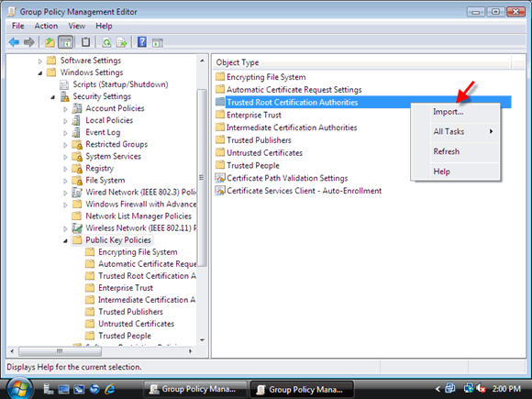Expand the Software Settings node
This screenshot has width=532, height=399.
40,61
